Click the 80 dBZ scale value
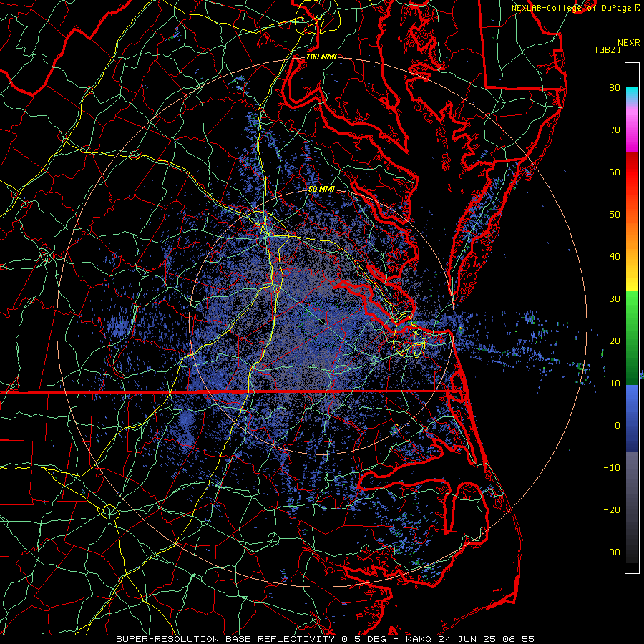This screenshot has width=644, height=644. pyautogui.click(x=615, y=87)
